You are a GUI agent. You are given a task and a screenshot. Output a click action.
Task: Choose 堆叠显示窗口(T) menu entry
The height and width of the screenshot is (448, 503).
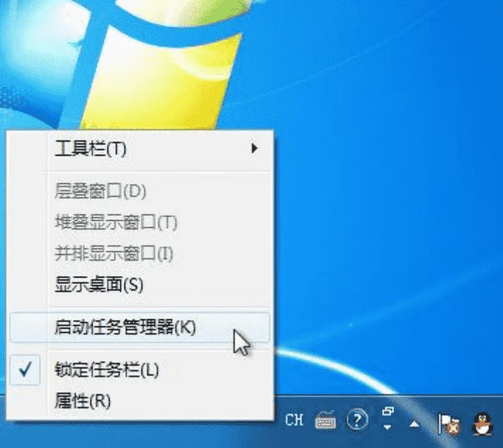click(140, 222)
